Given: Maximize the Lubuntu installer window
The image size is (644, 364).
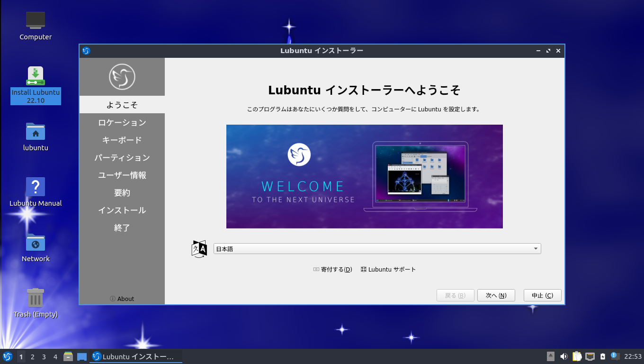Looking at the screenshot, I should click(x=548, y=51).
